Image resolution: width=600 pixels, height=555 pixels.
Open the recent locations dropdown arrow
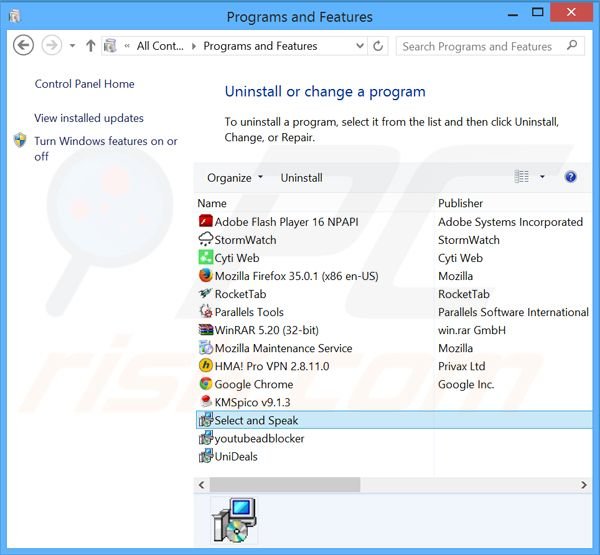(72, 46)
